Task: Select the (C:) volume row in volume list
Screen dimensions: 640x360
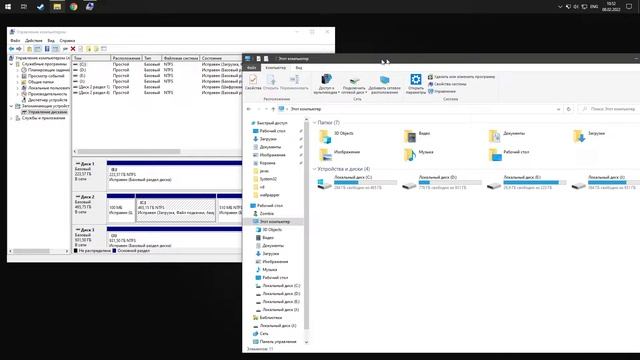Action: tap(157, 64)
